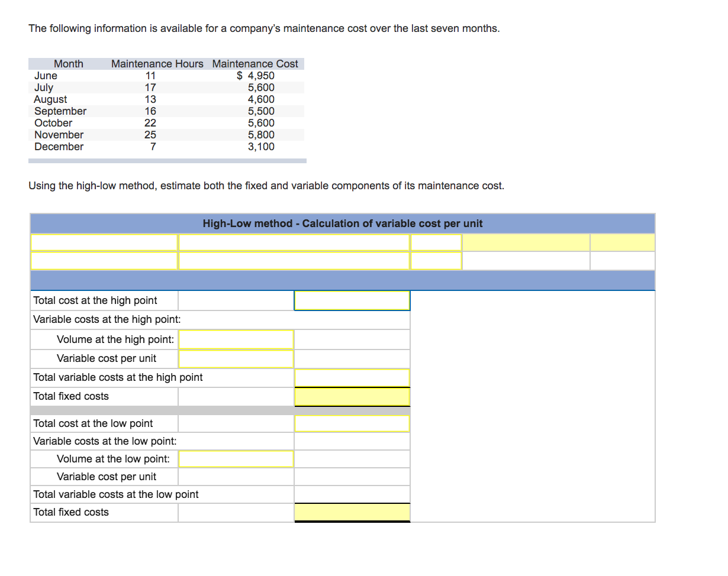This screenshot has height=576, width=728.
Task: Select the wide formula cell in the first calculation row
Action: 293,242
